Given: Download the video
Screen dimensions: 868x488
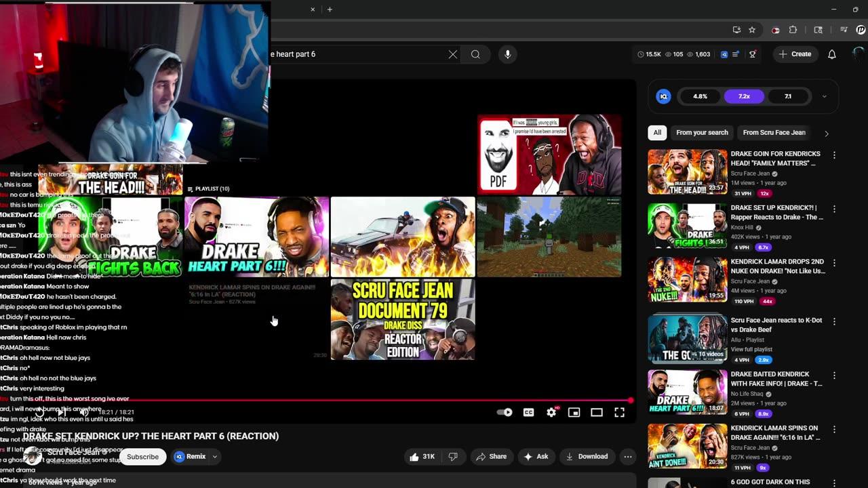Looking at the screenshot, I should coord(587,457).
